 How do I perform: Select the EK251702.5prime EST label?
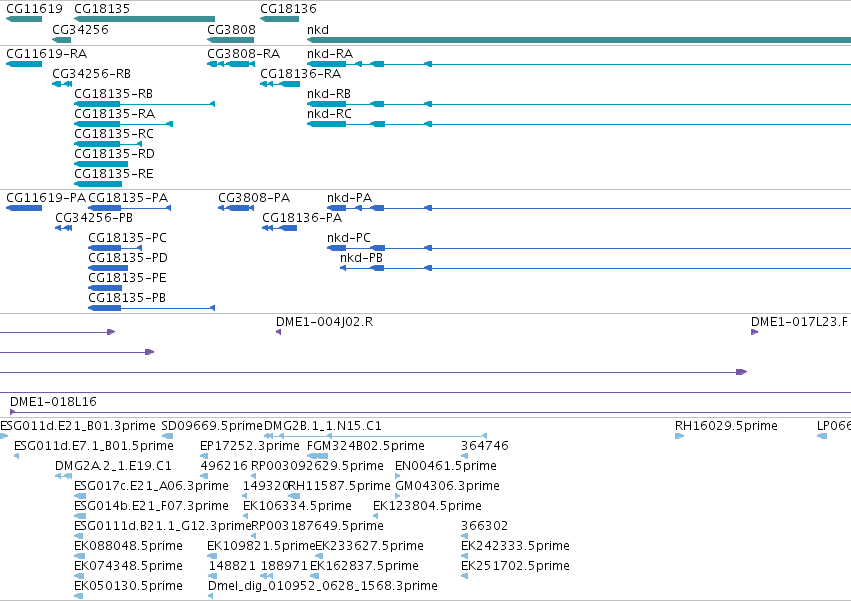[x=515, y=566]
